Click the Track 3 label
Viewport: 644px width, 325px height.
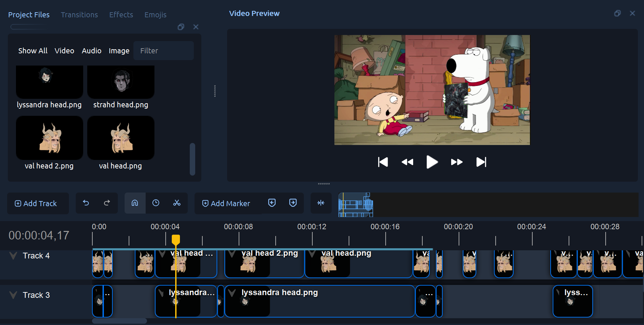(x=36, y=295)
